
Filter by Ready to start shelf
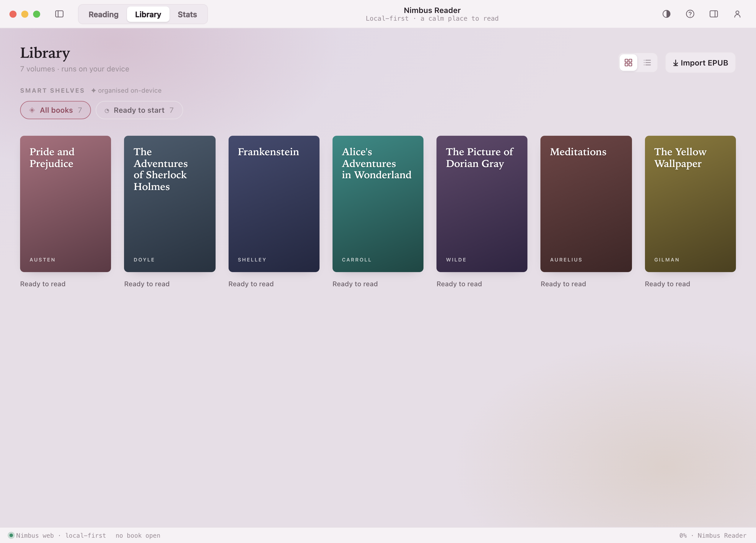pos(139,110)
